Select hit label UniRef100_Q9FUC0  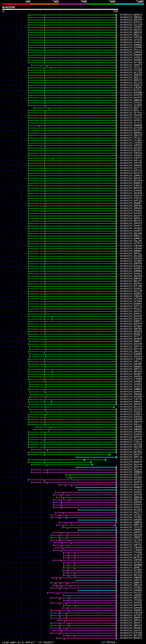(x=131, y=620)
